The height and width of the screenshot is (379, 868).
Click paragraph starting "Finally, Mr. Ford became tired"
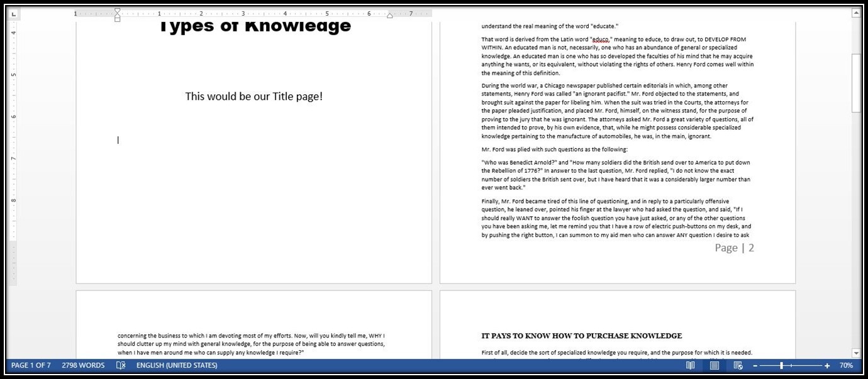tap(616, 218)
